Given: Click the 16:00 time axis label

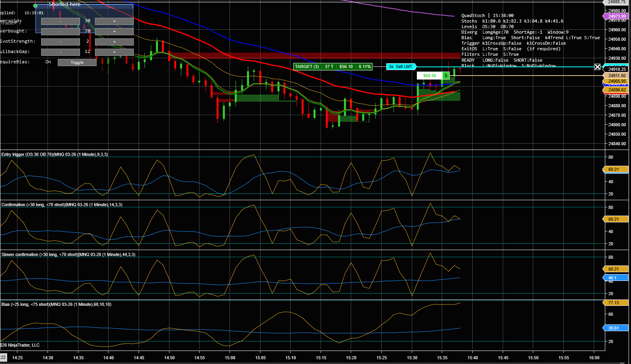Looking at the screenshot, I should 594,358.
